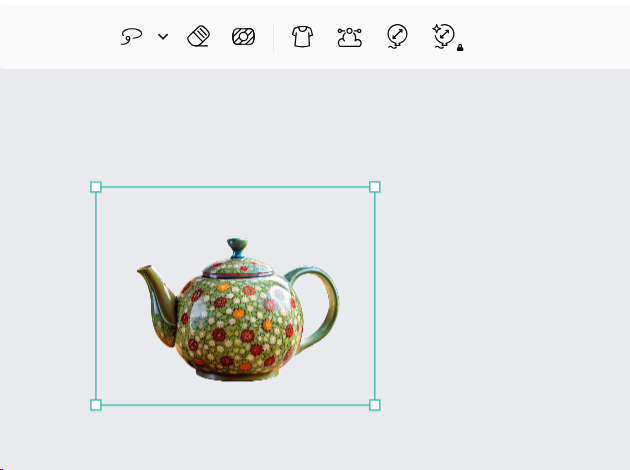Screen dimensions: 630x470
Task: Click the bottom-right selection handle
Action: [374, 405]
